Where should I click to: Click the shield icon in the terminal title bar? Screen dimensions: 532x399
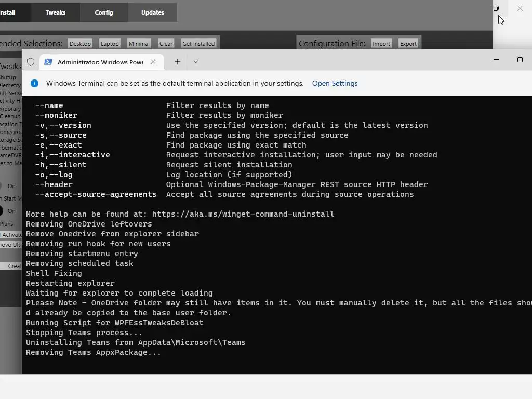[31, 62]
